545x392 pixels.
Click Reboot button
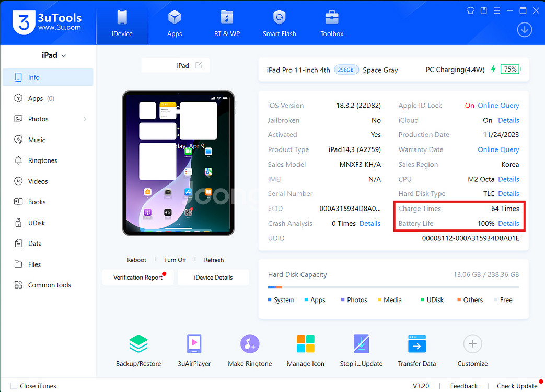tap(136, 260)
